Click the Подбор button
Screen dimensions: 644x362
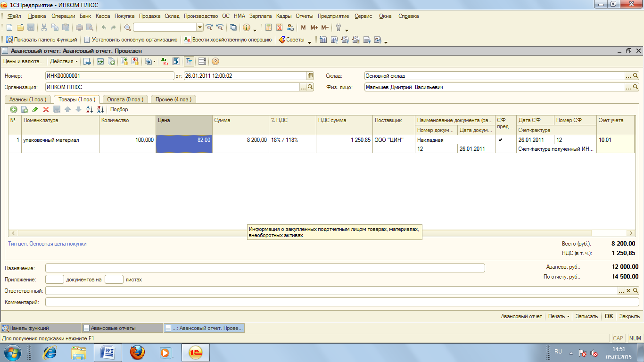tap(119, 109)
